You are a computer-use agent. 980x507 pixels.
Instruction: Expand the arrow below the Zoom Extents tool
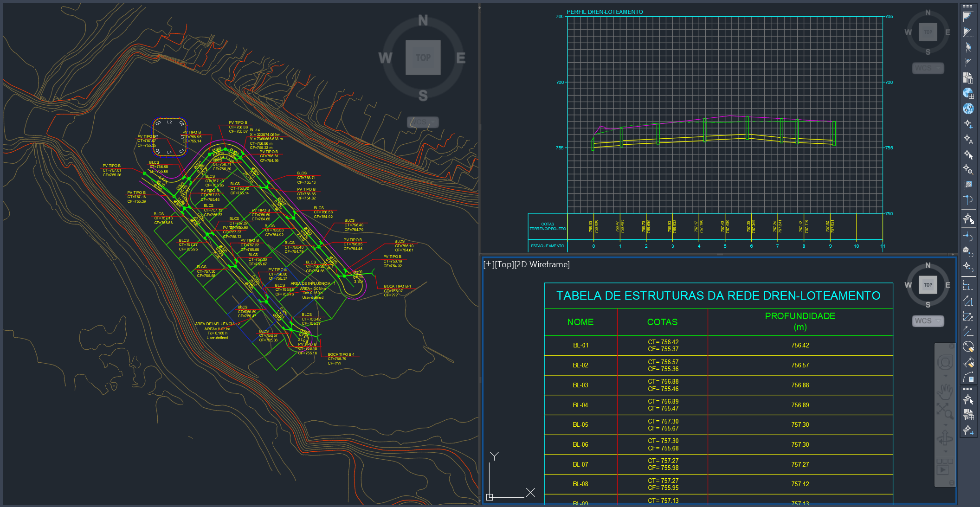pos(945,424)
